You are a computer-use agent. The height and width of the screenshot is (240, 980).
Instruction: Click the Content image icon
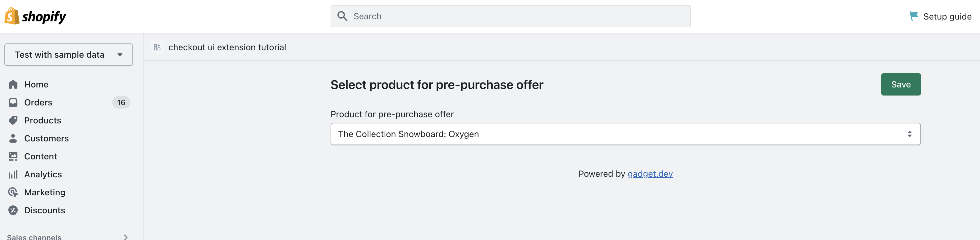[13, 156]
